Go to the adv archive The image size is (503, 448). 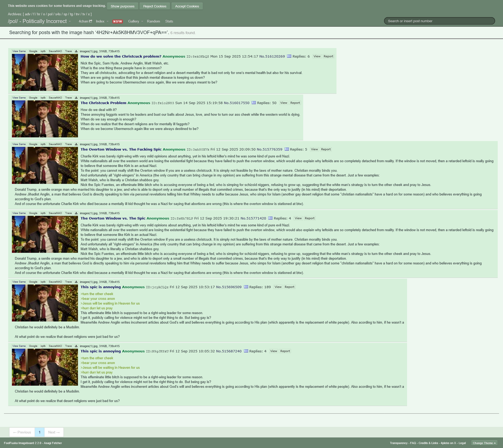(28, 14)
